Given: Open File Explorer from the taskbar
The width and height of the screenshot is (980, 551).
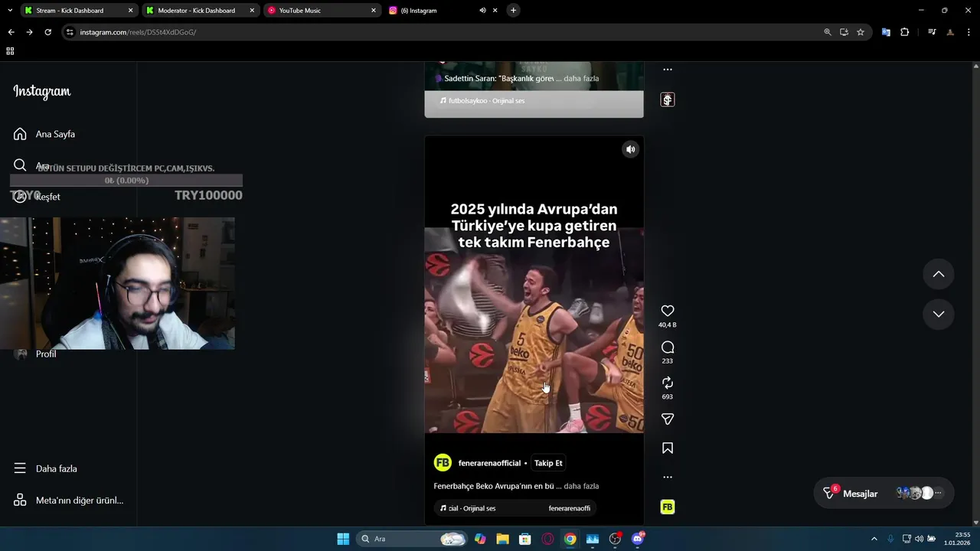Looking at the screenshot, I should pyautogui.click(x=502, y=539).
